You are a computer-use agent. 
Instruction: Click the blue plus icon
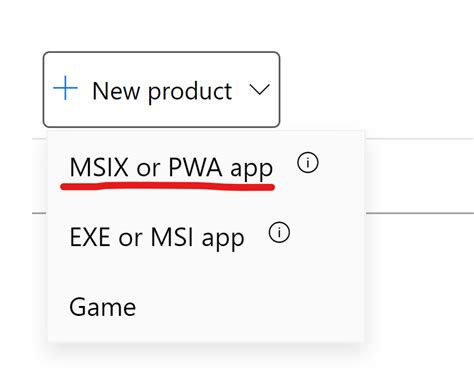(65, 88)
